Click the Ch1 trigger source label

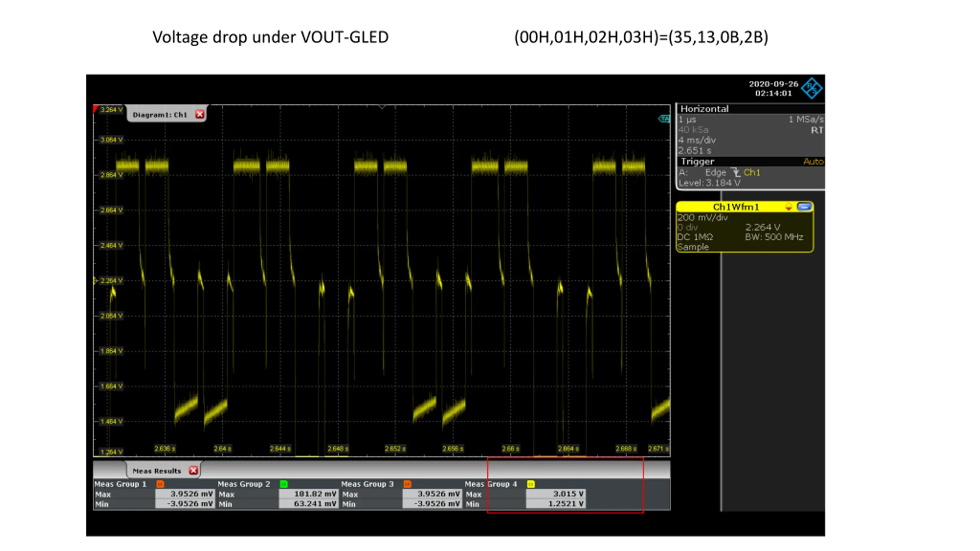click(752, 173)
